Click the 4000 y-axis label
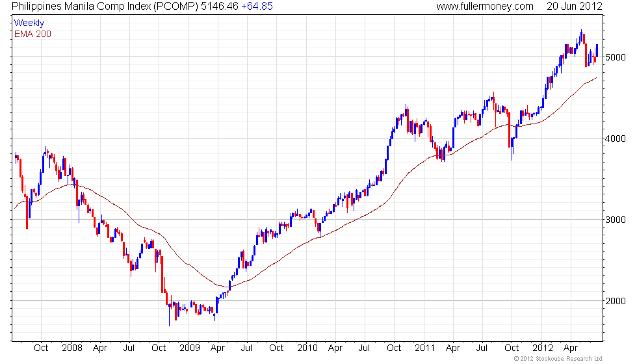 pos(616,138)
